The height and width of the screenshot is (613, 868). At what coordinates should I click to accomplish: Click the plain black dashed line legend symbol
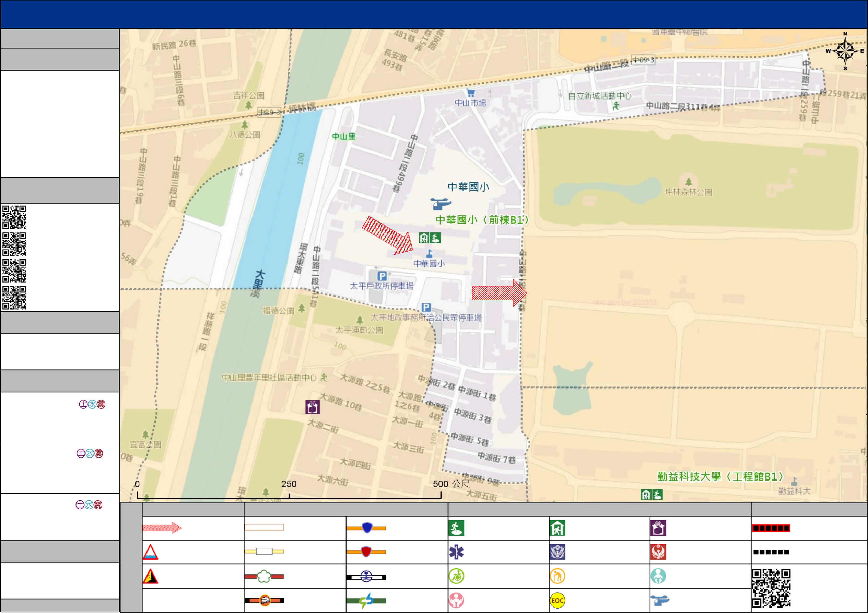(771, 552)
